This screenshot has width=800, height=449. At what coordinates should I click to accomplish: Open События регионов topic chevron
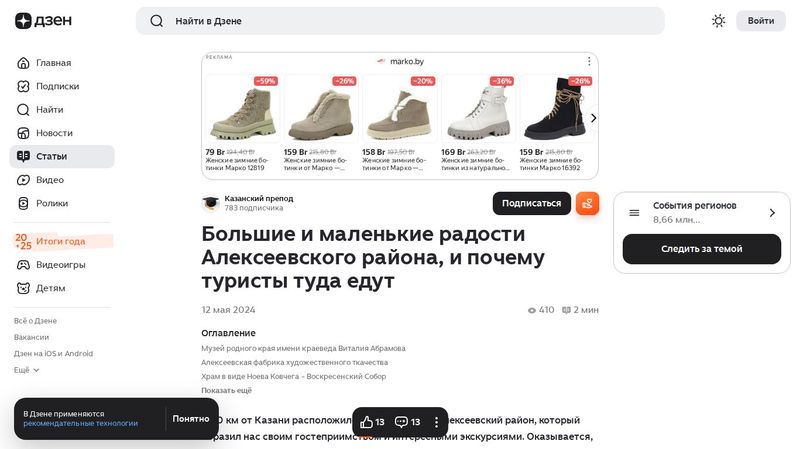coord(771,212)
